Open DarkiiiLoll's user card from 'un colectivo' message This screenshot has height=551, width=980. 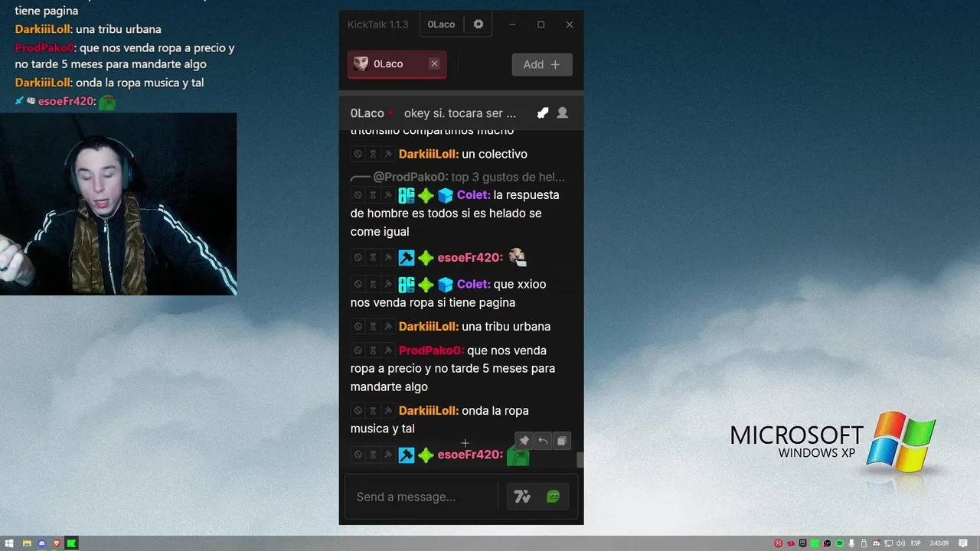(x=429, y=154)
